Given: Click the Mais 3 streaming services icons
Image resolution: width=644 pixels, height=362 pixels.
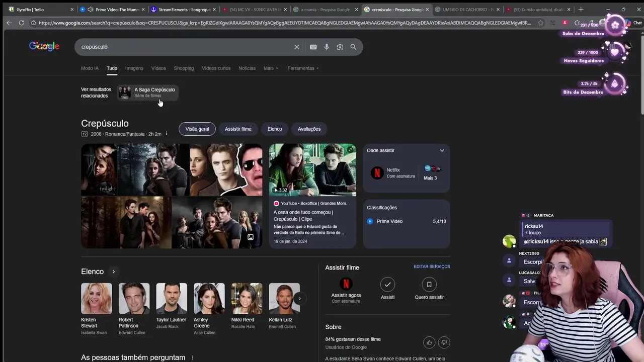Looking at the screenshot, I should pos(432,168).
